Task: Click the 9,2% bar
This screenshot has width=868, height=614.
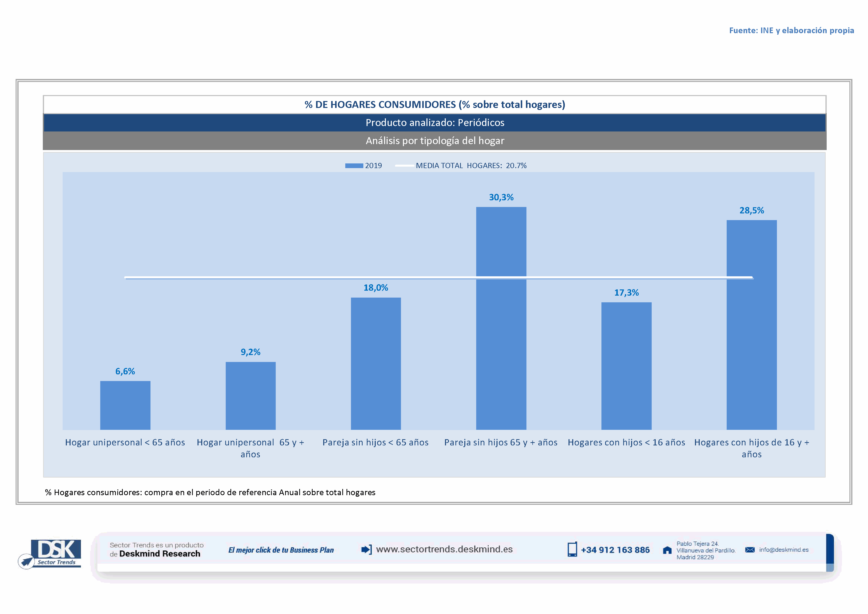Action: coord(250,395)
